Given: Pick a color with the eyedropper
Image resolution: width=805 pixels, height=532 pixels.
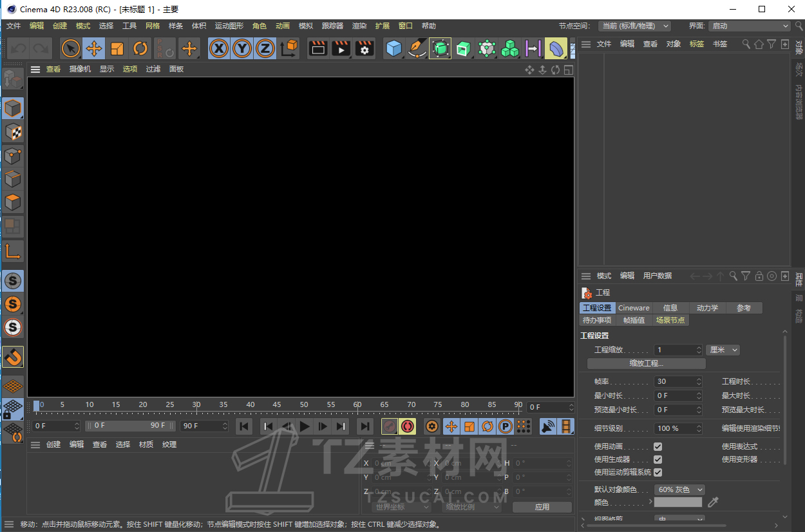Looking at the screenshot, I should pyautogui.click(x=713, y=502).
